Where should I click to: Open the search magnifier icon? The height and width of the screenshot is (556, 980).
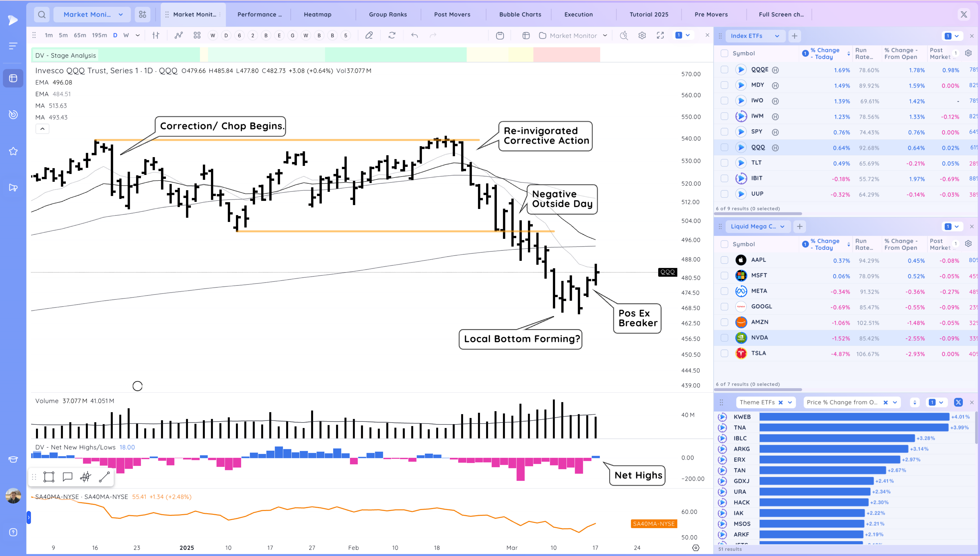click(x=42, y=14)
